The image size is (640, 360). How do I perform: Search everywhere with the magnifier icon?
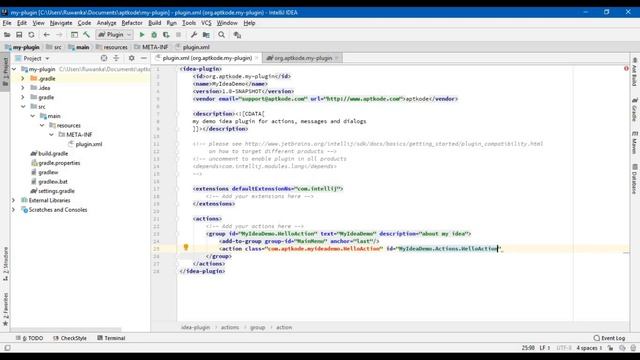click(x=222, y=35)
